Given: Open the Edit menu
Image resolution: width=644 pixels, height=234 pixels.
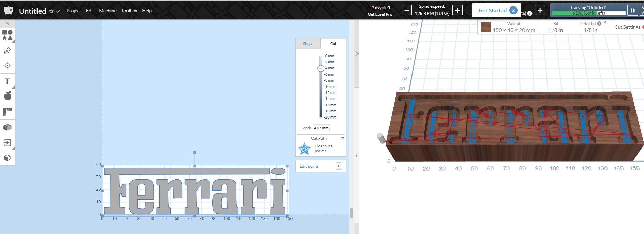Looking at the screenshot, I should (x=90, y=11).
